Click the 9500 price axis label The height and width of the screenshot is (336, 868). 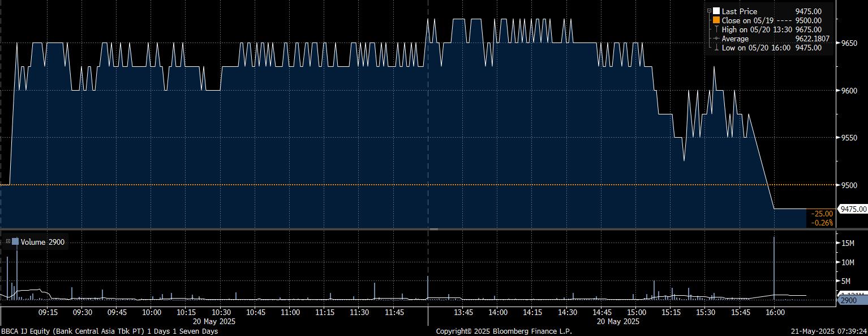(x=849, y=185)
